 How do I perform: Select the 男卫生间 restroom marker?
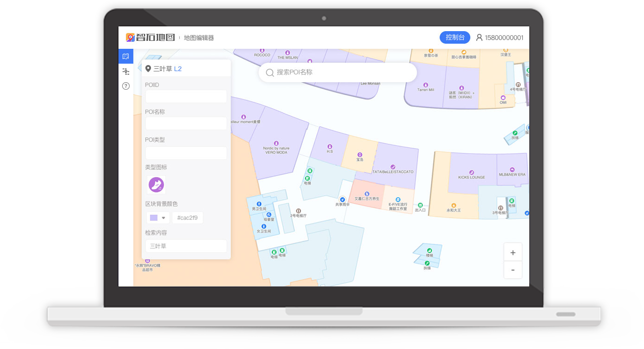[x=259, y=204]
